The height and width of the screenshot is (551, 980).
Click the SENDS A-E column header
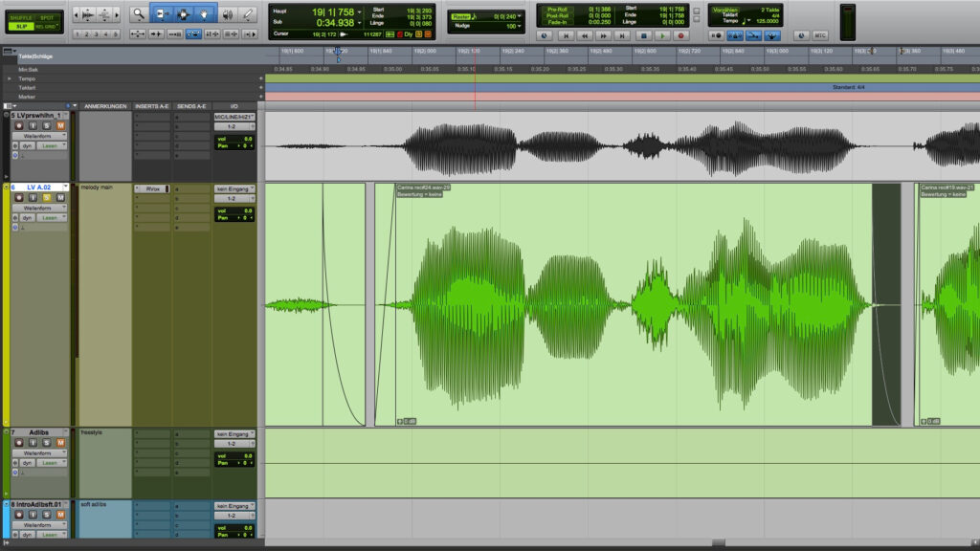point(191,106)
